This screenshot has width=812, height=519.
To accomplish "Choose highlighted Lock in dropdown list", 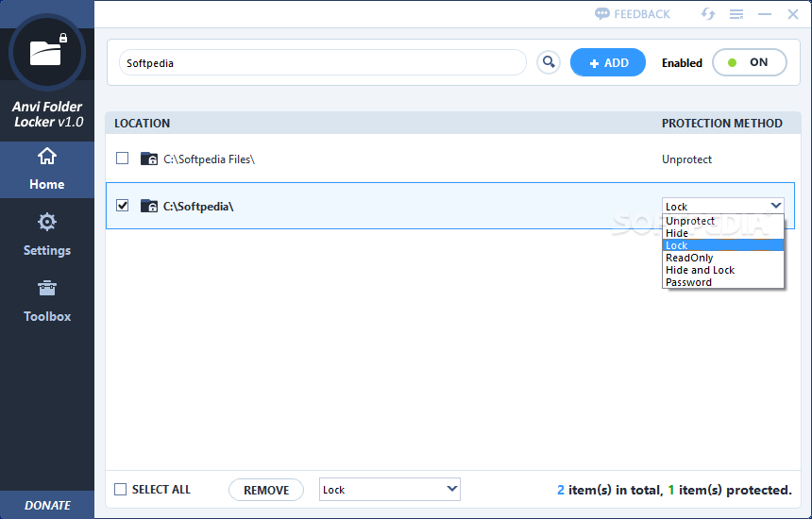I will pos(723,245).
